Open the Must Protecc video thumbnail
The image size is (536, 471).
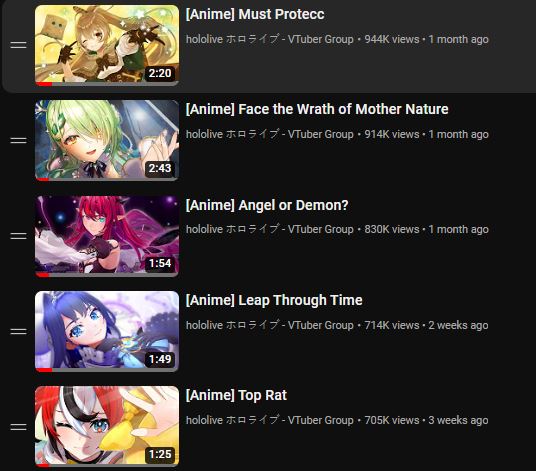[x=107, y=45]
